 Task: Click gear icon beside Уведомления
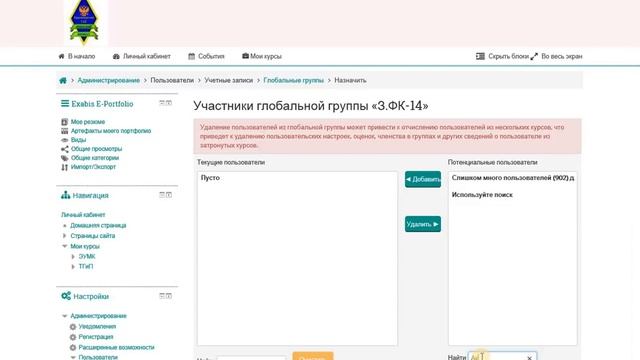[x=73, y=327]
